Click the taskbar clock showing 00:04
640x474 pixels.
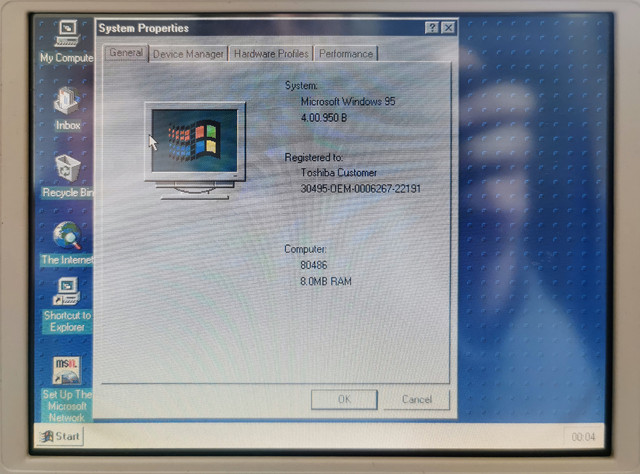point(583,437)
